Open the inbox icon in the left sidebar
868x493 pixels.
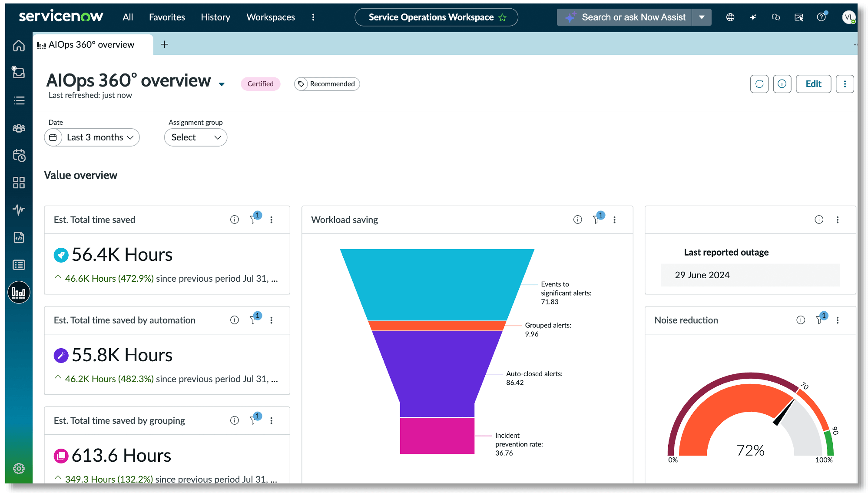pos(19,73)
